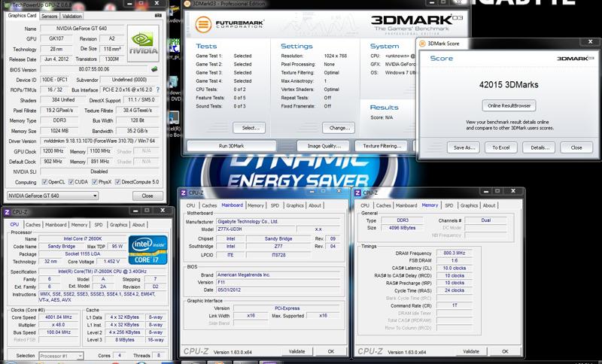Viewport: 602px width, 364px height.
Task: Click the Intel Core i7 logo in CPU-Z
Action: point(147,250)
